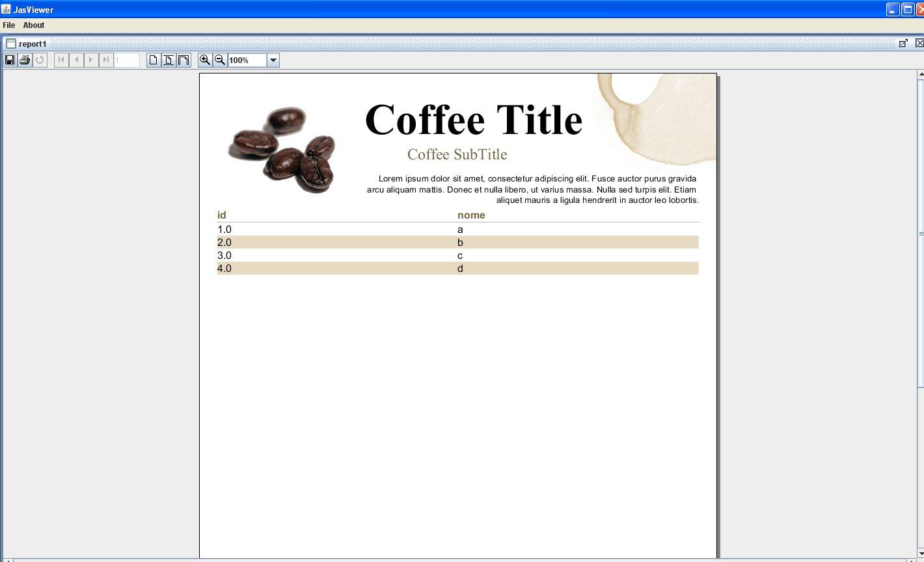
Task: Go to the previous page arrow
Action: (x=76, y=60)
